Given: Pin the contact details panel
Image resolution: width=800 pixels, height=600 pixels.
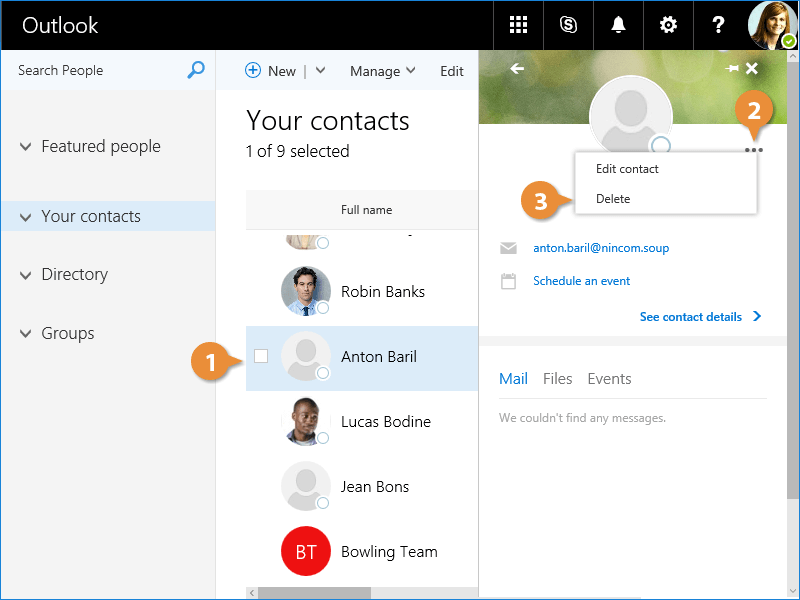Looking at the screenshot, I should coord(732,69).
